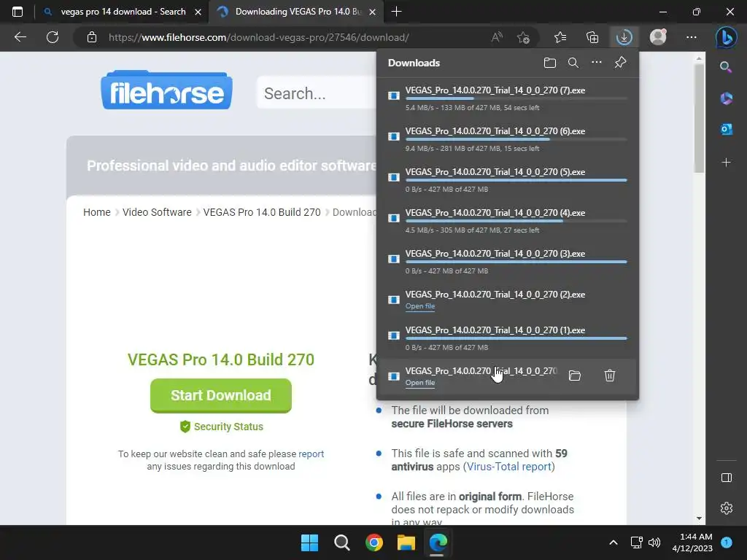Go back to the previous page
747x560 pixels.
(x=20, y=37)
